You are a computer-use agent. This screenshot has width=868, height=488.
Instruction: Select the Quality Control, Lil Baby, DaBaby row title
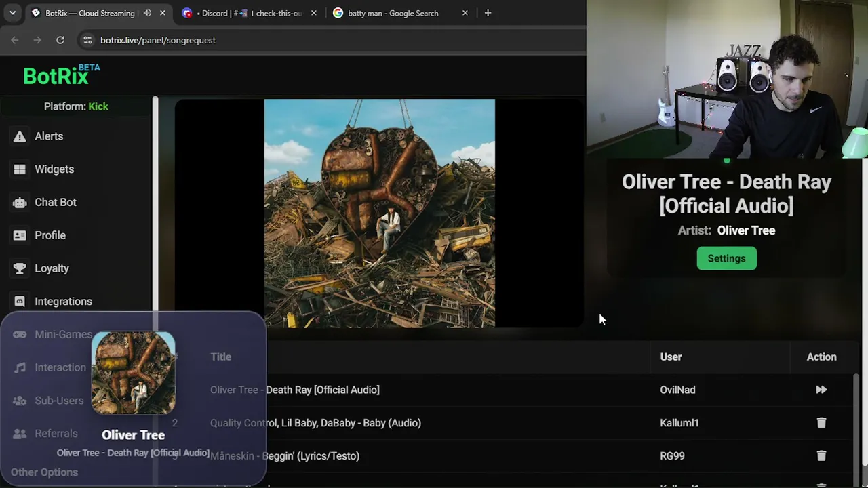click(x=315, y=423)
